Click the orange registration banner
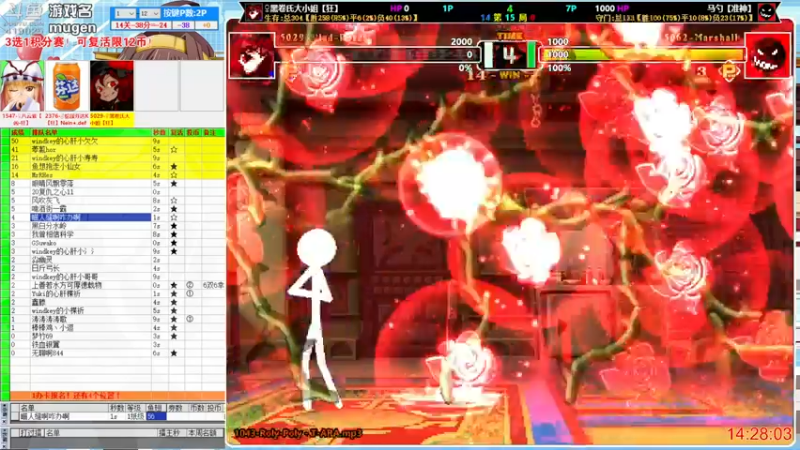 click(x=118, y=396)
